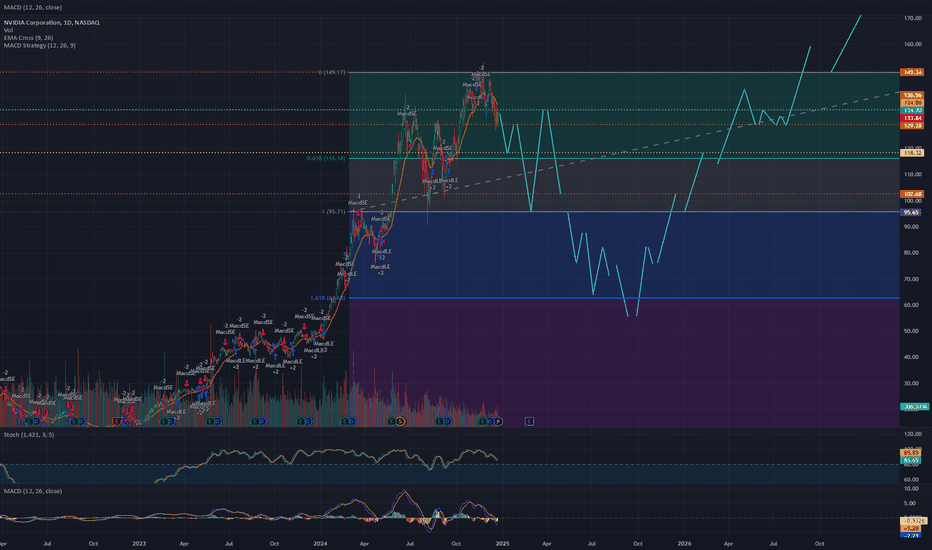The height and width of the screenshot is (550, 932).
Task: Select the NVIDIA Corporation, 1D, NASDAQ legend title
Action: [x=52, y=23]
